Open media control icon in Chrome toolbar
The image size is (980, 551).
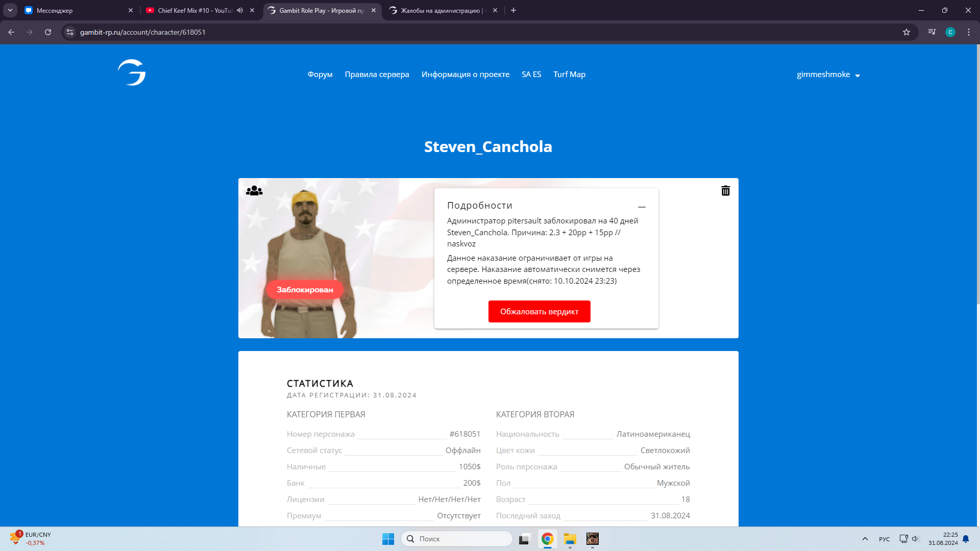[932, 32]
